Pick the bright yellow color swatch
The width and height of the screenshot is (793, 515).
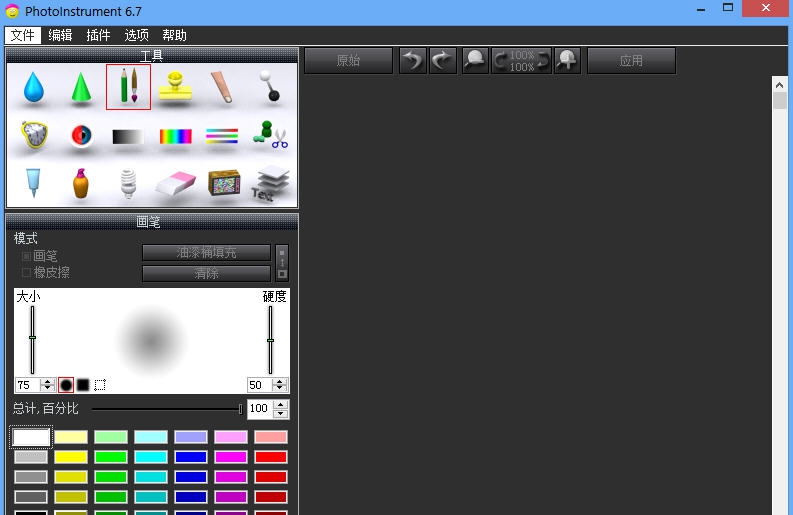pyautogui.click(x=71, y=457)
